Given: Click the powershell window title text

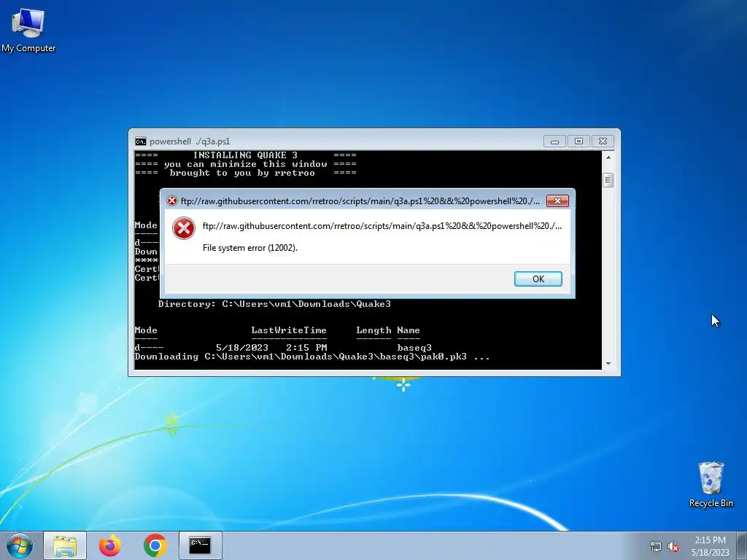Looking at the screenshot, I should tap(190, 141).
